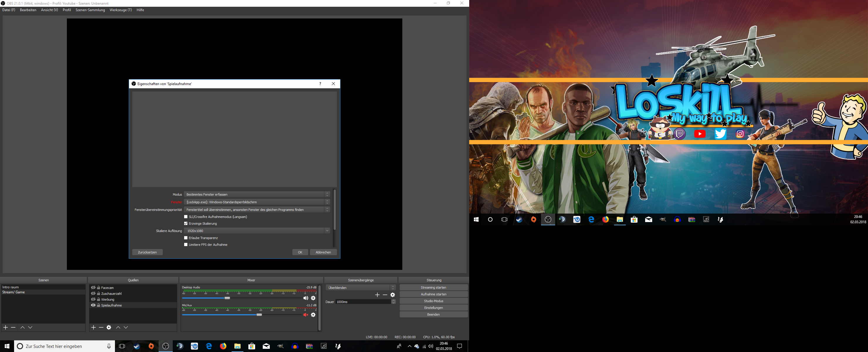Open the Modus dropdown
Viewport: 868px width, 352px height.
coord(257,194)
